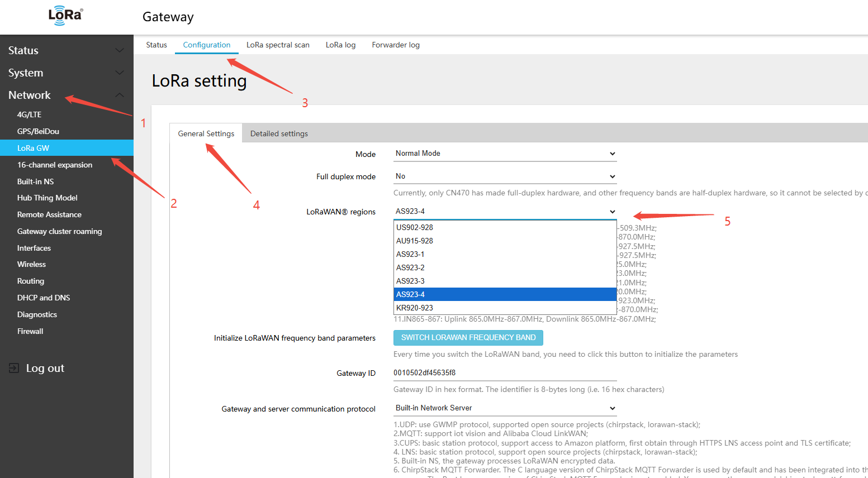Screen dimensions: 868x478
Task: Click the Log out icon
Action: tap(14, 368)
